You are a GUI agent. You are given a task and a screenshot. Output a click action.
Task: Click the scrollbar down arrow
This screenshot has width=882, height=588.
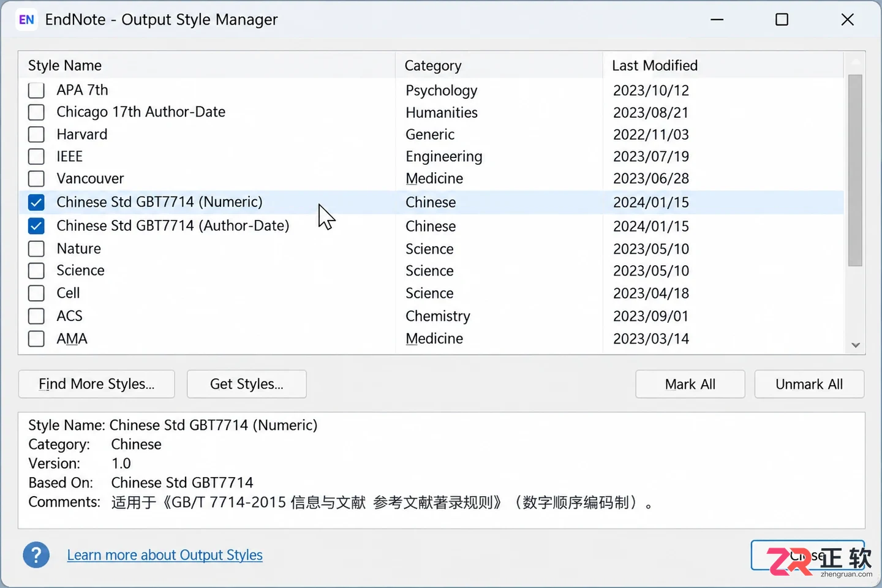click(x=856, y=345)
